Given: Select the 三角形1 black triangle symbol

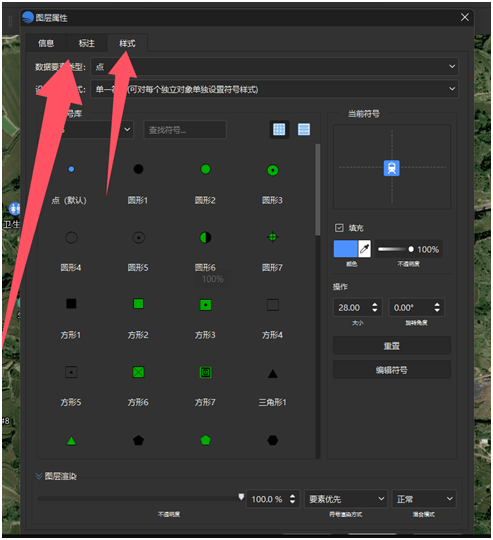Looking at the screenshot, I should [x=273, y=373].
